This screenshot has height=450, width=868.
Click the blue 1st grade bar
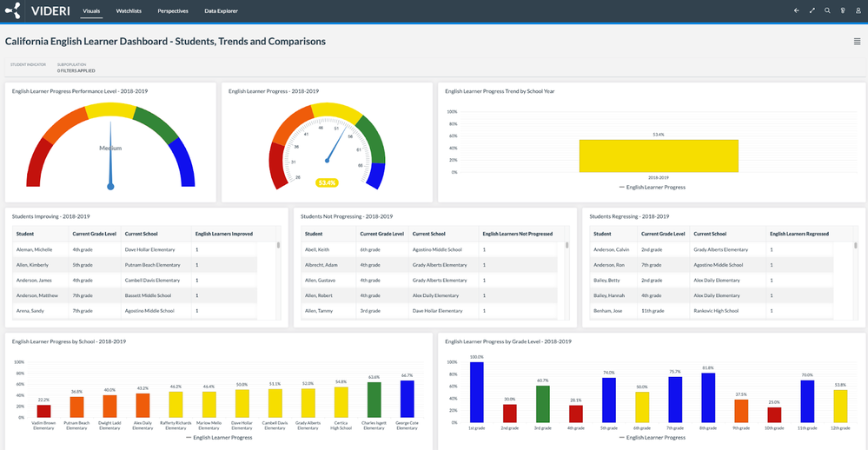(477, 392)
